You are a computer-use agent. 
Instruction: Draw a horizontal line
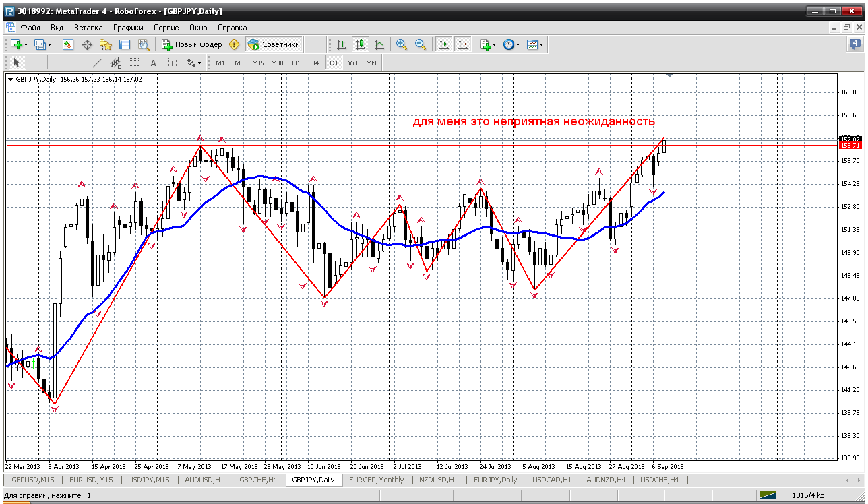[77, 63]
